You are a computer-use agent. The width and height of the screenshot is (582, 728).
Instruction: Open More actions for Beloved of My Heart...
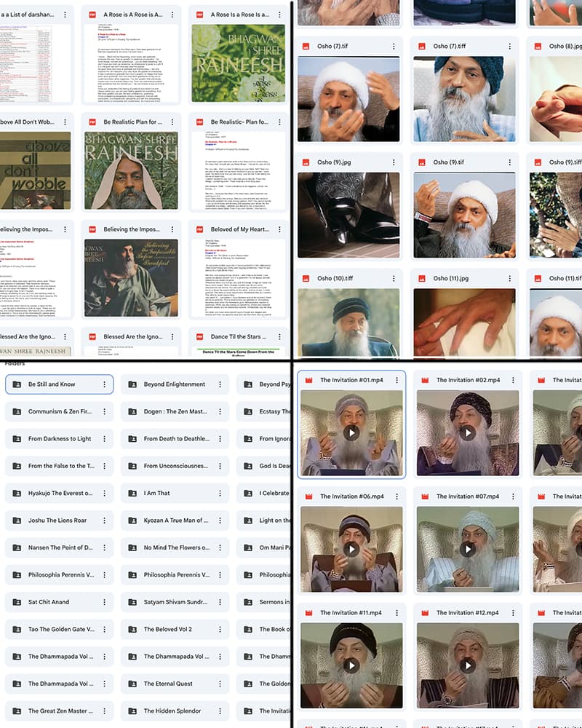point(279,229)
